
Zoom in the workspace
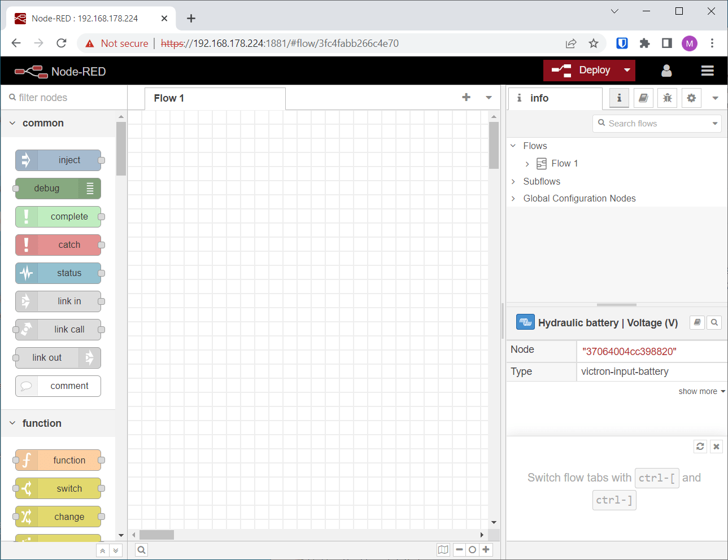[x=486, y=550]
